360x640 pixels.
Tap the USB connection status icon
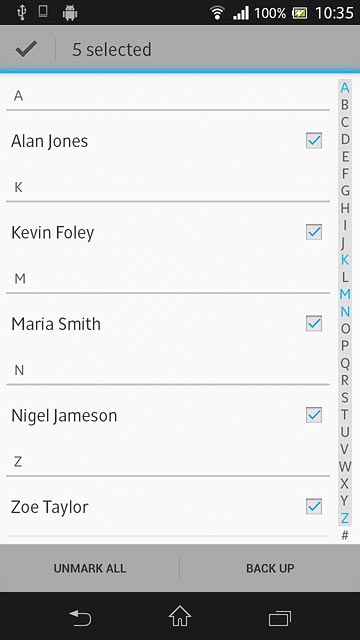[22, 13]
